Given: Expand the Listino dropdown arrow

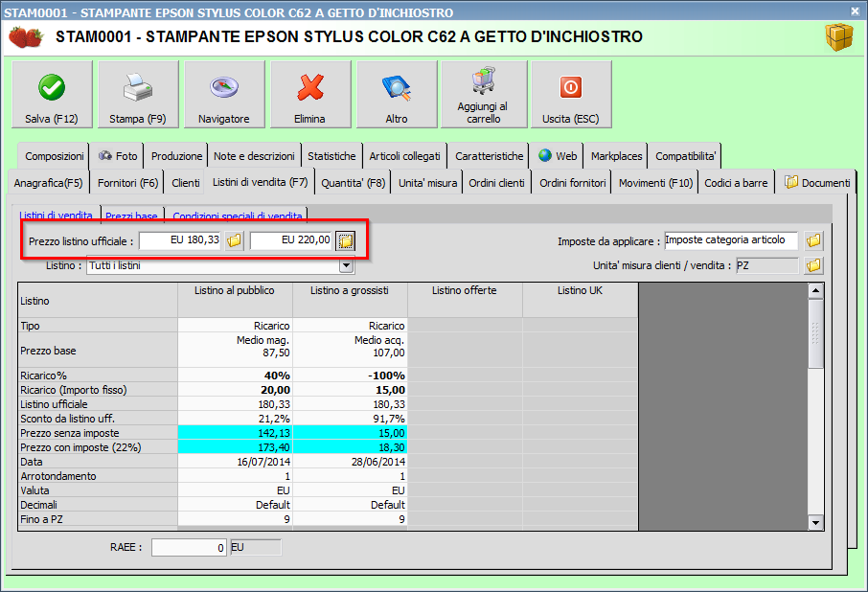Looking at the screenshot, I should 346,265.
